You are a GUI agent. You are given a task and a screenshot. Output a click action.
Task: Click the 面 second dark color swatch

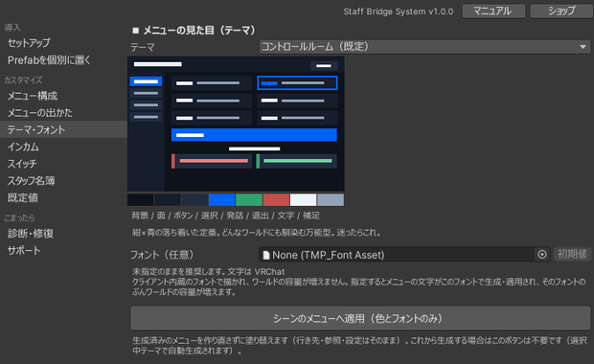(x=168, y=199)
